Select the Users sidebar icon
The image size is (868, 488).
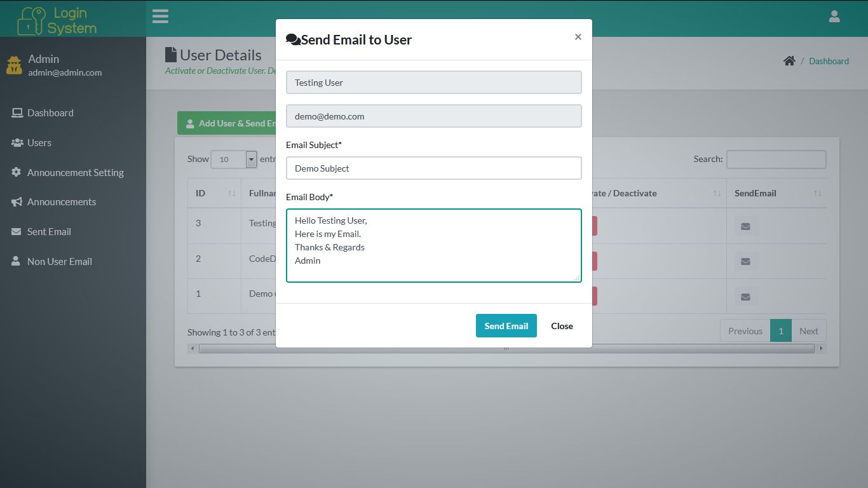pyautogui.click(x=17, y=142)
